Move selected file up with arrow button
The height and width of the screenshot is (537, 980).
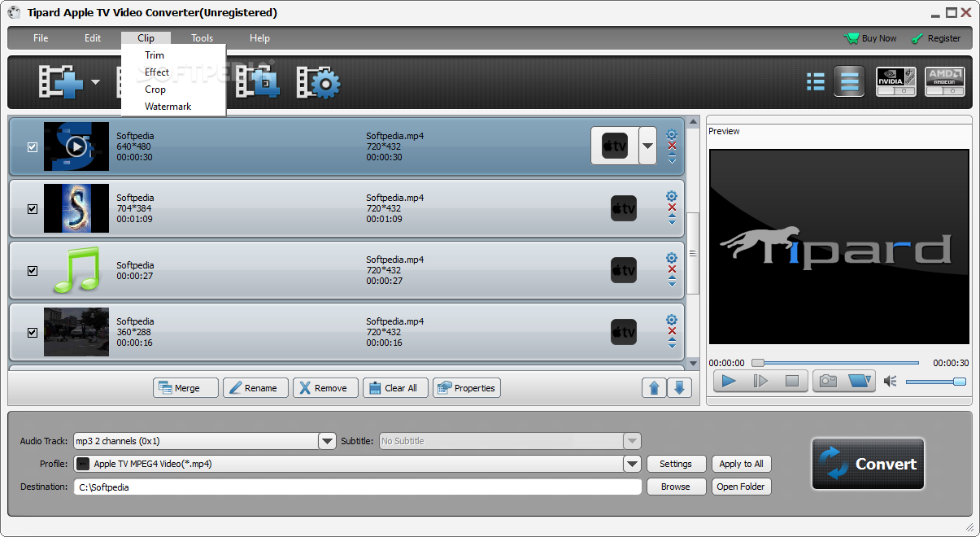(x=654, y=388)
